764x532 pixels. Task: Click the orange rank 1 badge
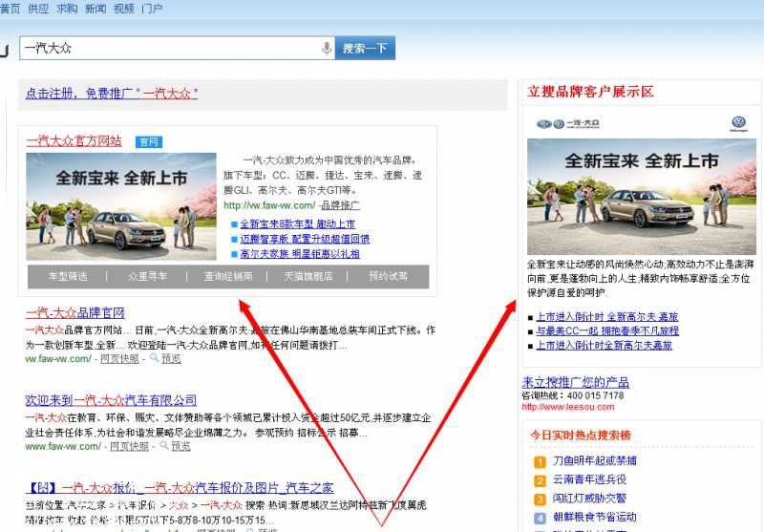click(x=540, y=462)
